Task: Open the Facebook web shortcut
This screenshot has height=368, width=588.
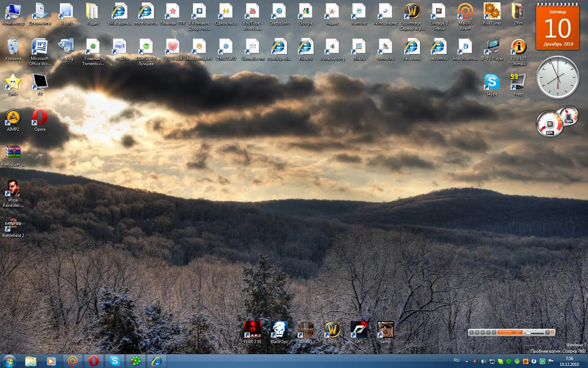Action: coord(412,47)
